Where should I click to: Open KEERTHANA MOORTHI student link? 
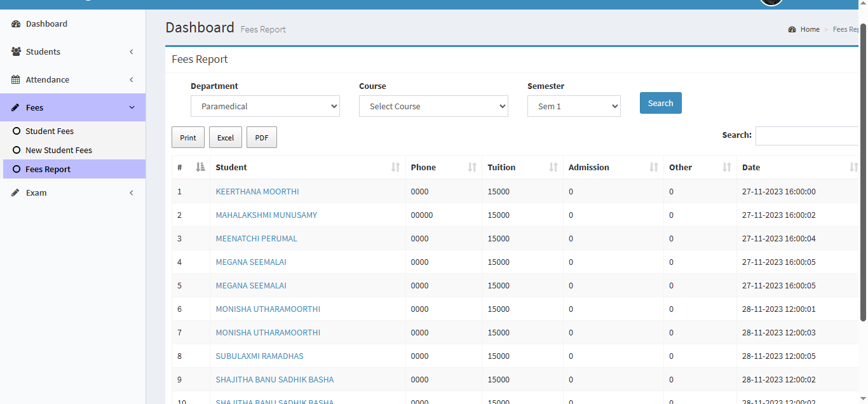click(257, 192)
